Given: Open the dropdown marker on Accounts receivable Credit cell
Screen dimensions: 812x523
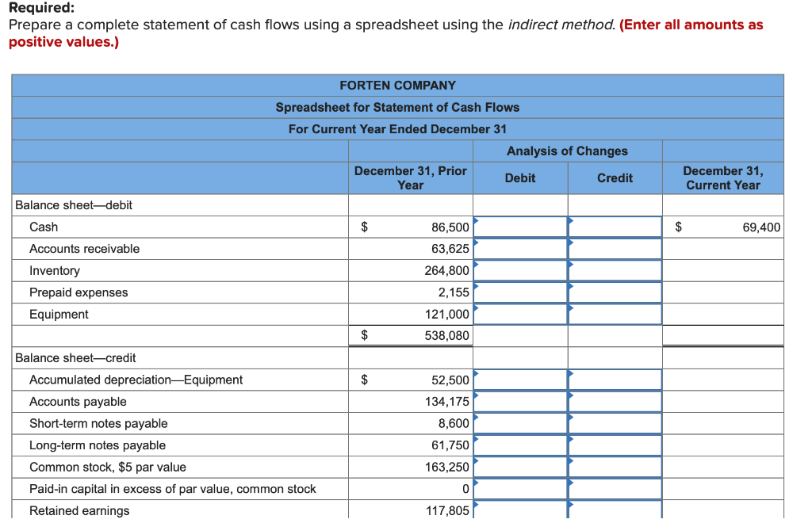Looking at the screenshot, I should 570,244.
